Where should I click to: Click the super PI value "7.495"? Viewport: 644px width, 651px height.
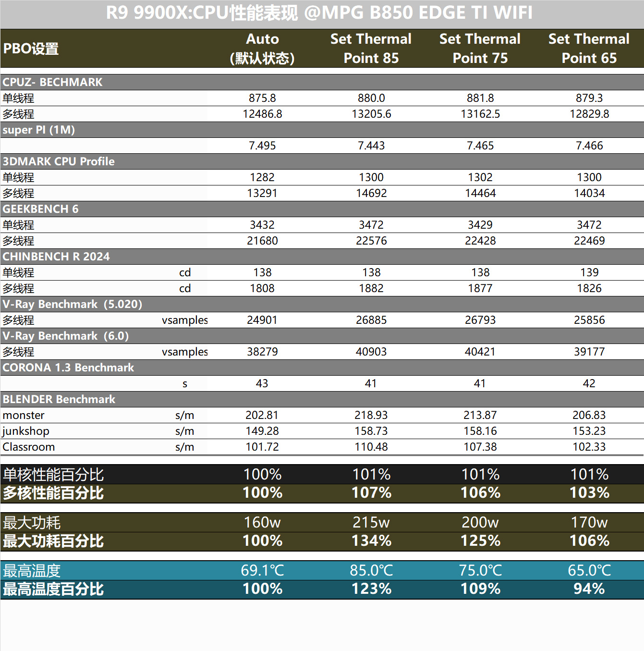[262, 146]
